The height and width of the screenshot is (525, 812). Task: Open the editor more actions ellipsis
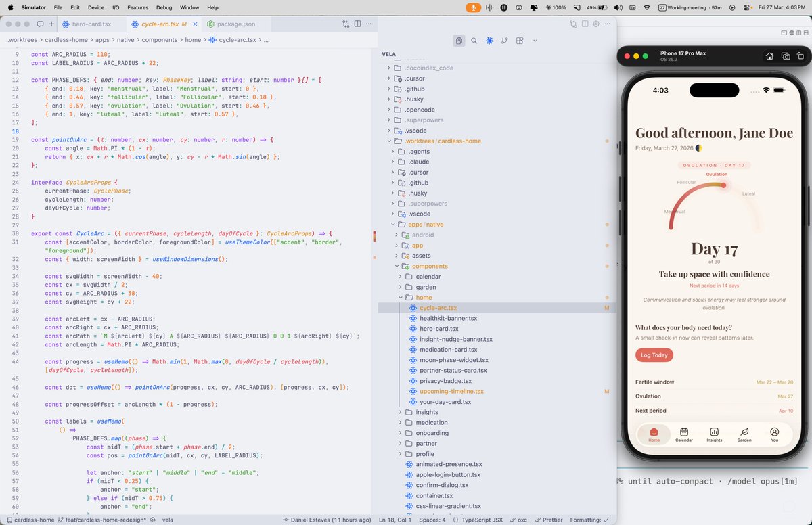click(x=370, y=24)
